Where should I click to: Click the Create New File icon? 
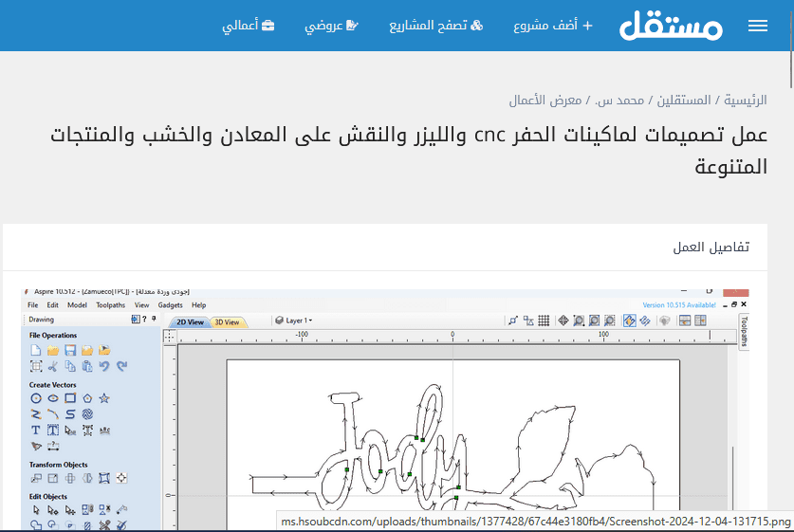[x=36, y=351]
